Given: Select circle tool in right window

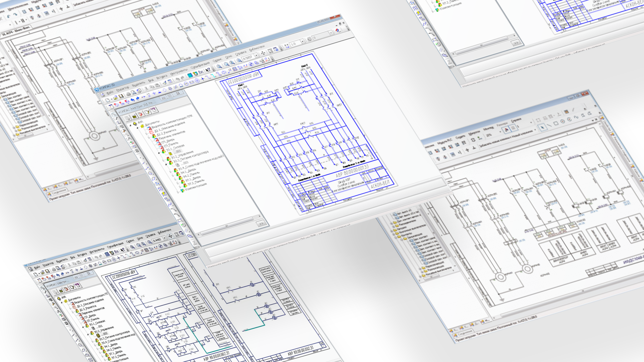Looking at the screenshot, I should tap(563, 121).
